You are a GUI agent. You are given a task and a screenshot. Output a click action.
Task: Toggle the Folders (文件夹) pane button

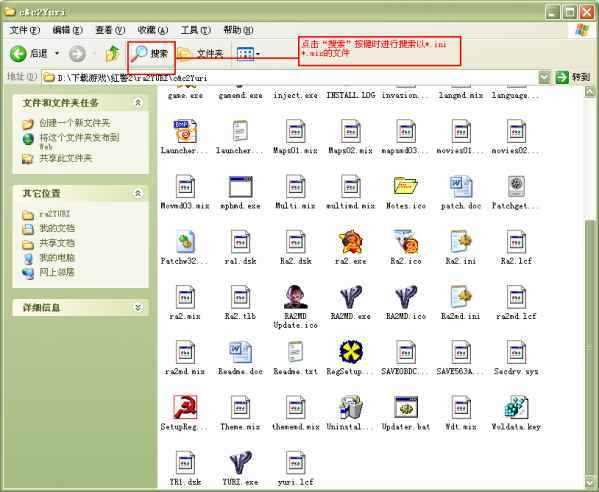coord(201,54)
